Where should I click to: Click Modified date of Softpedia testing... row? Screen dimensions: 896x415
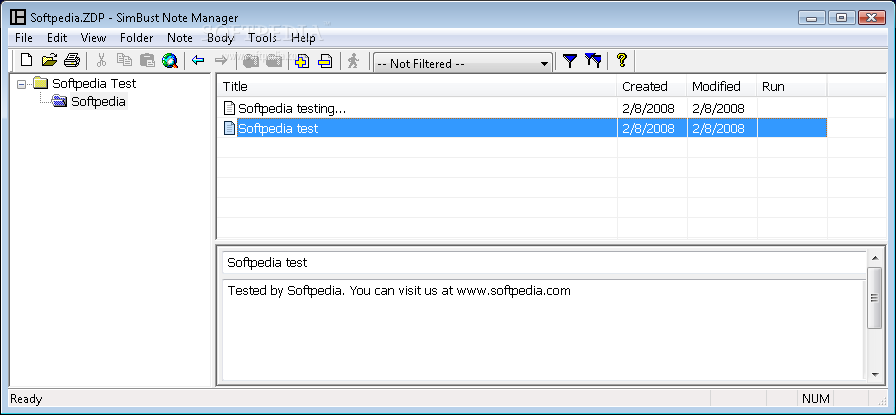pos(718,108)
